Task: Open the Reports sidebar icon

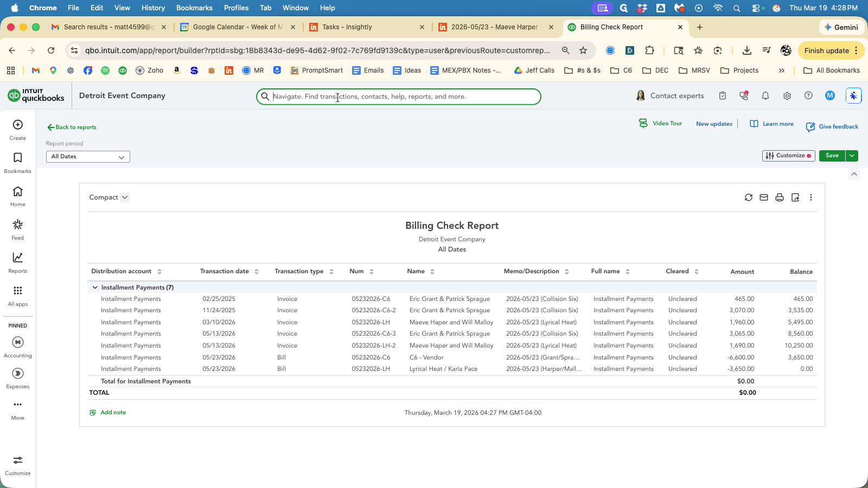Action: [x=18, y=262]
